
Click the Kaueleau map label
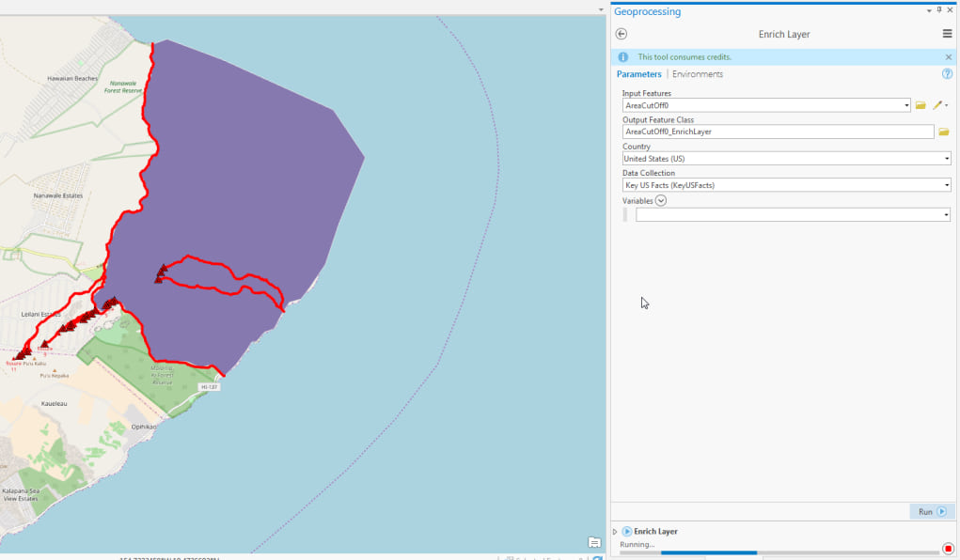tap(54, 404)
